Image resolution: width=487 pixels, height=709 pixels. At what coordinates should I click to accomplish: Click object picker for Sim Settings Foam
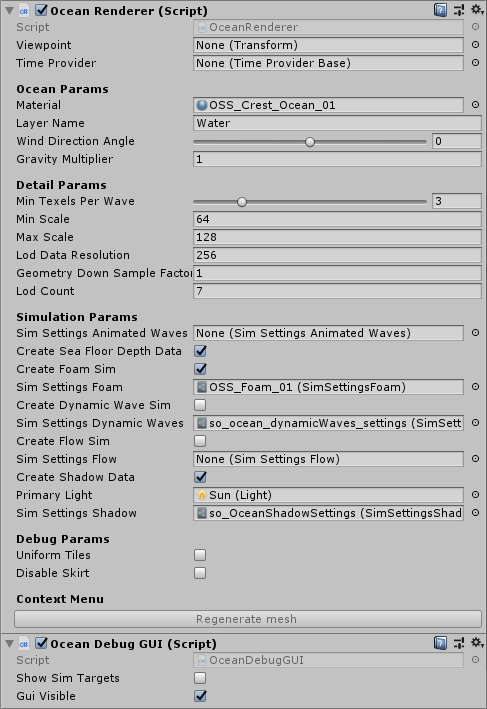point(475,387)
